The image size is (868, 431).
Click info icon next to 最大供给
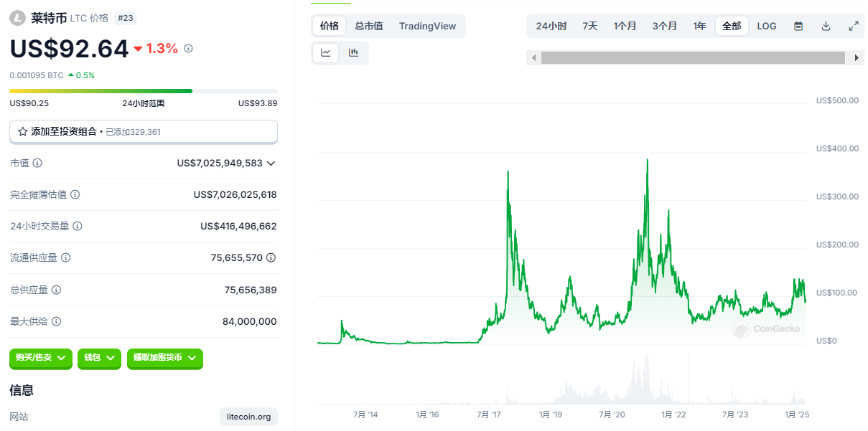[x=57, y=321]
